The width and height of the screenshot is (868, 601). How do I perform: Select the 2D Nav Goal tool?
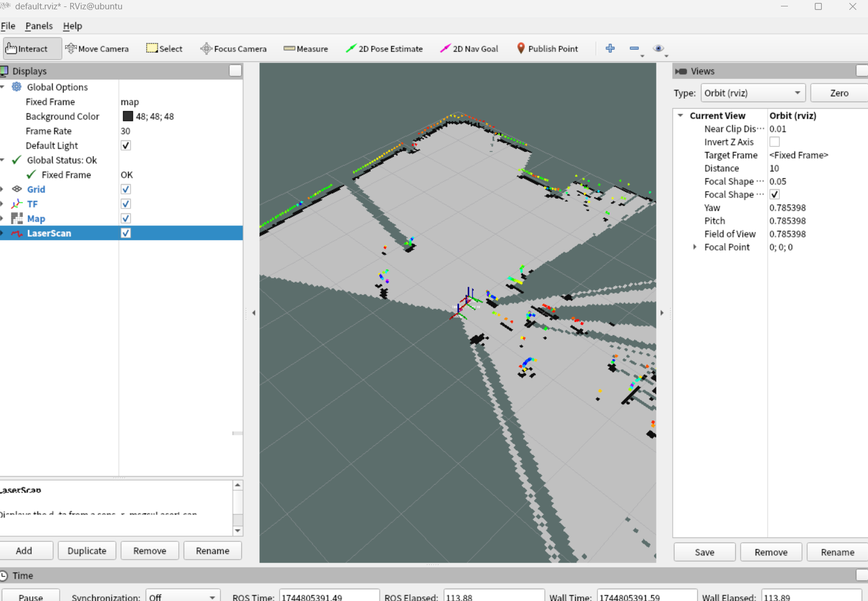[469, 49]
